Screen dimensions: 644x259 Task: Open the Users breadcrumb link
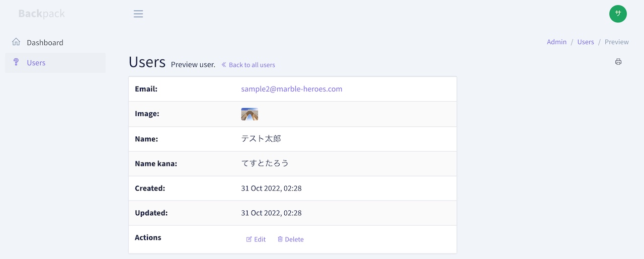586,42
